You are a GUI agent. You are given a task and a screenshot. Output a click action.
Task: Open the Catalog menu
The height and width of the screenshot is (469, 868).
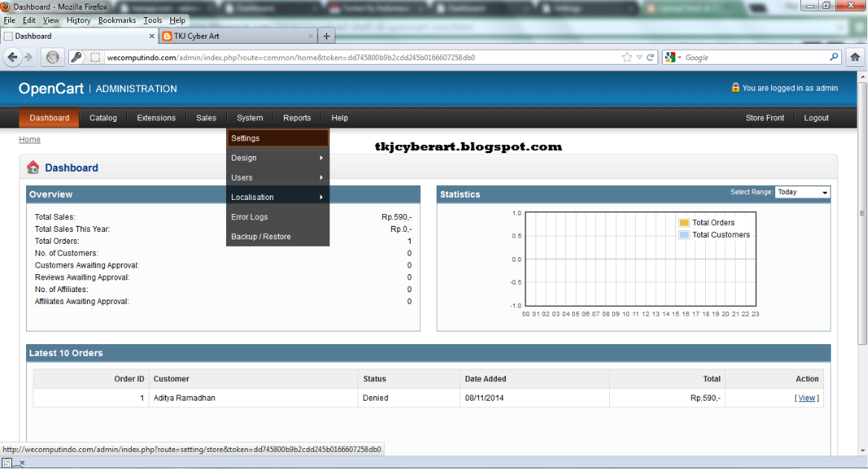[x=103, y=117]
